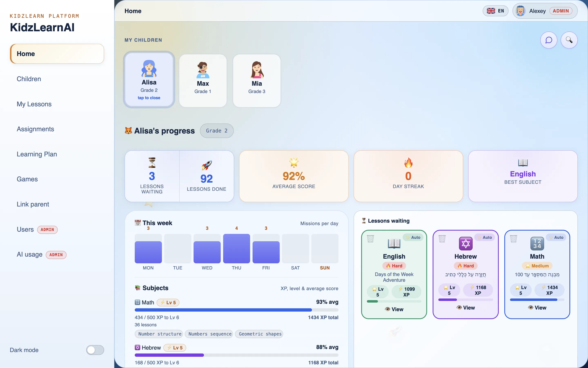Click the rocket Lessons Done icon
Image resolution: width=588 pixels, height=368 pixels.
click(207, 165)
